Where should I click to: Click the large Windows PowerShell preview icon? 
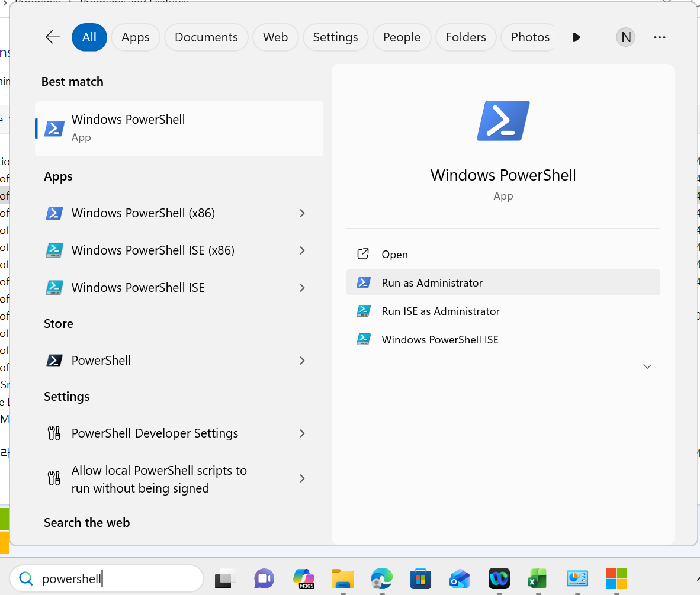(503, 121)
